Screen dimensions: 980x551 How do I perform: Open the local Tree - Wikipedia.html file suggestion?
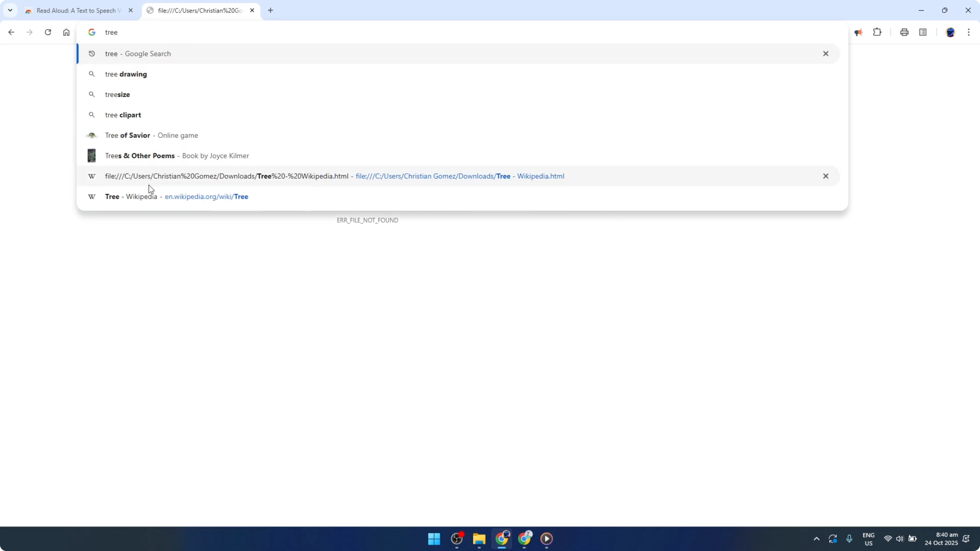click(x=458, y=176)
